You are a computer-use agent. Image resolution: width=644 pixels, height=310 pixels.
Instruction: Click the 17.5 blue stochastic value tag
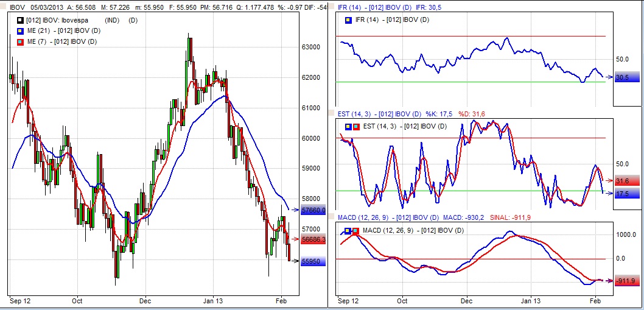626,194
